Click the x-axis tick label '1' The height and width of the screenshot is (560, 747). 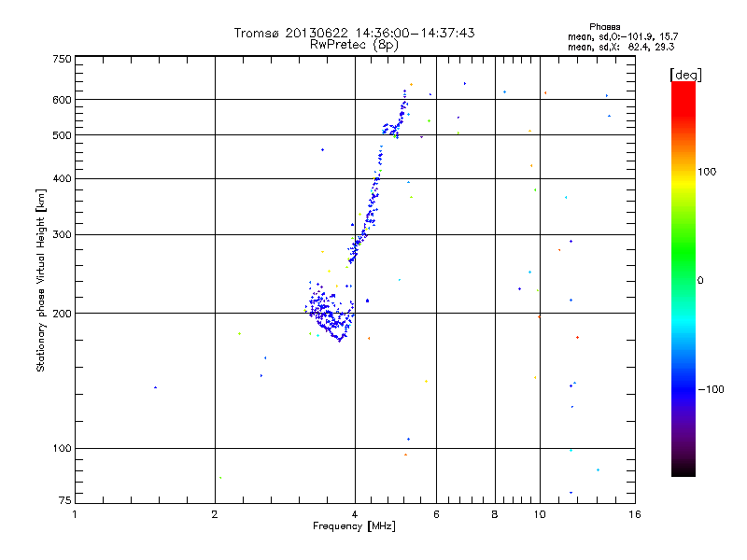click(75, 514)
